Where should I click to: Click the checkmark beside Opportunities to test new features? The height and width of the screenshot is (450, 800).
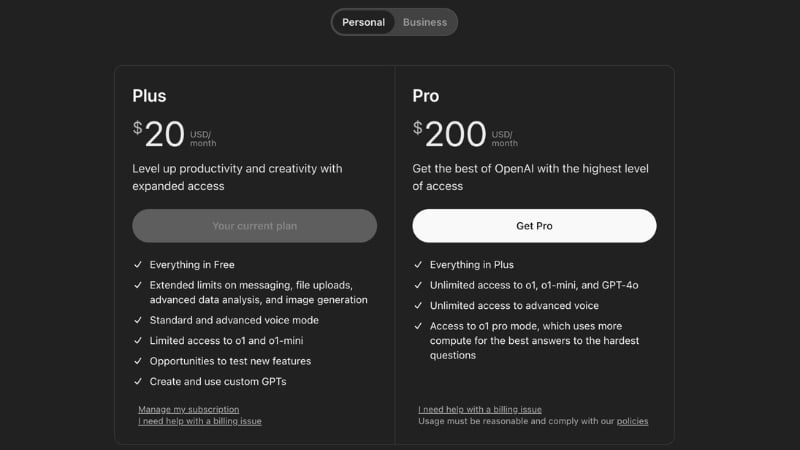coord(138,361)
